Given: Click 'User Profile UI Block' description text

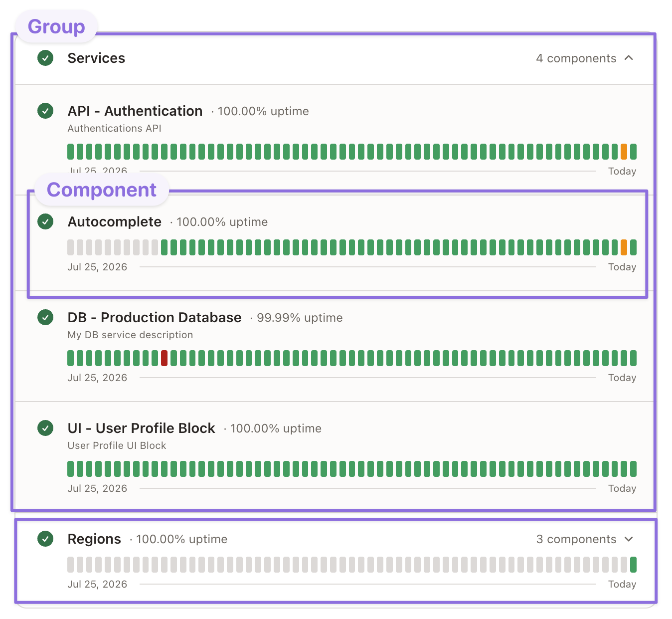Looking at the screenshot, I should [x=117, y=445].
